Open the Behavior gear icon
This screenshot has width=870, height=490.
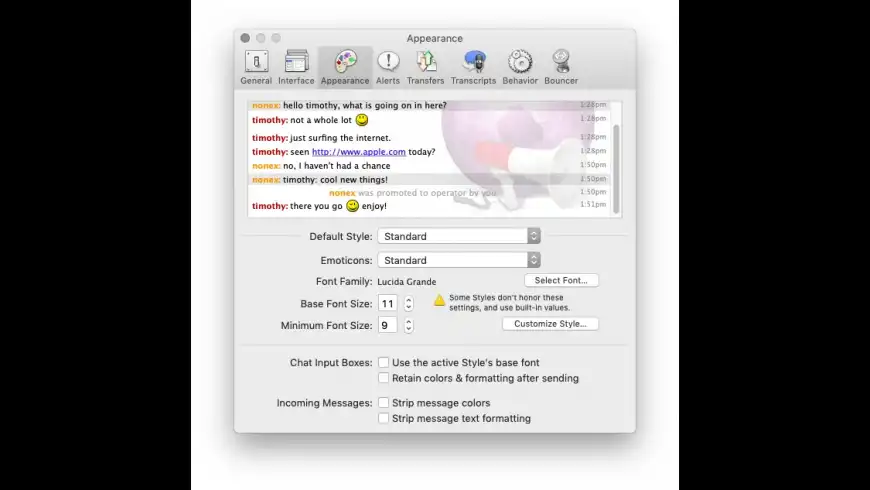[520, 67]
